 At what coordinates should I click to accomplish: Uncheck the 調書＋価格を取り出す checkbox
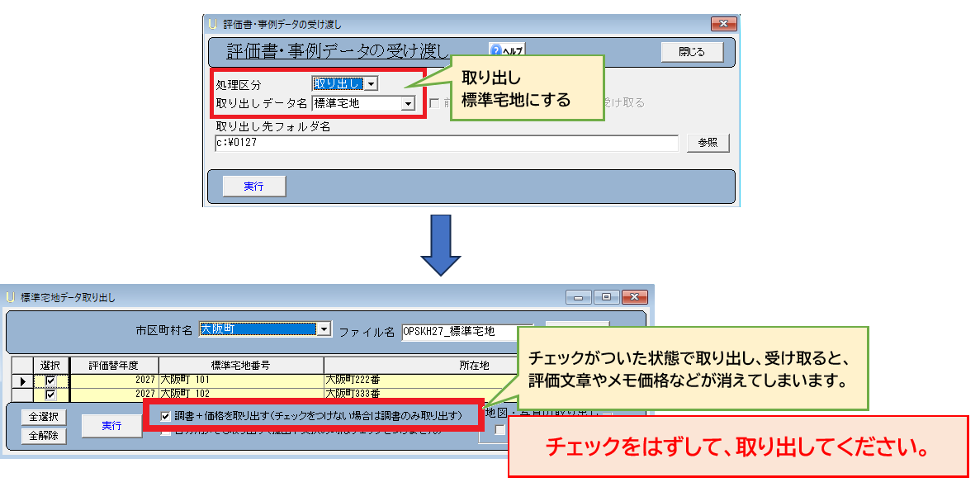[x=166, y=416]
